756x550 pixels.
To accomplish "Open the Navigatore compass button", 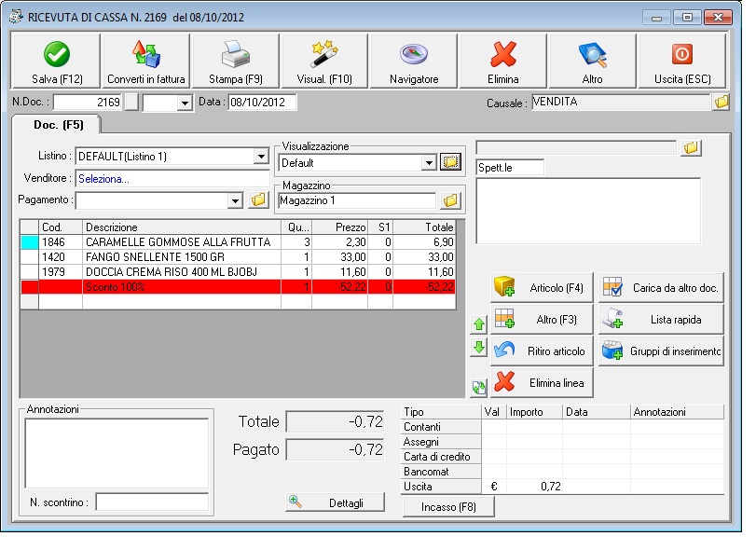I will [x=414, y=62].
